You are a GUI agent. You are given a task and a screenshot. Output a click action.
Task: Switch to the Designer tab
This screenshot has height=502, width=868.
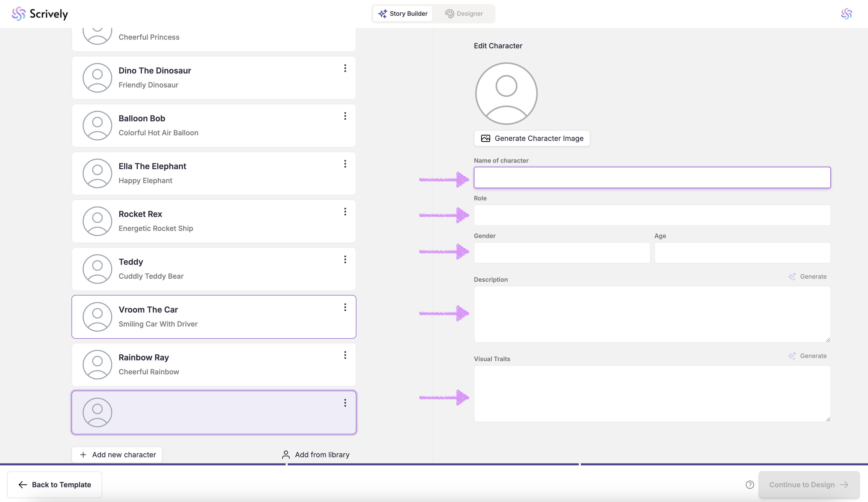pyautogui.click(x=464, y=14)
